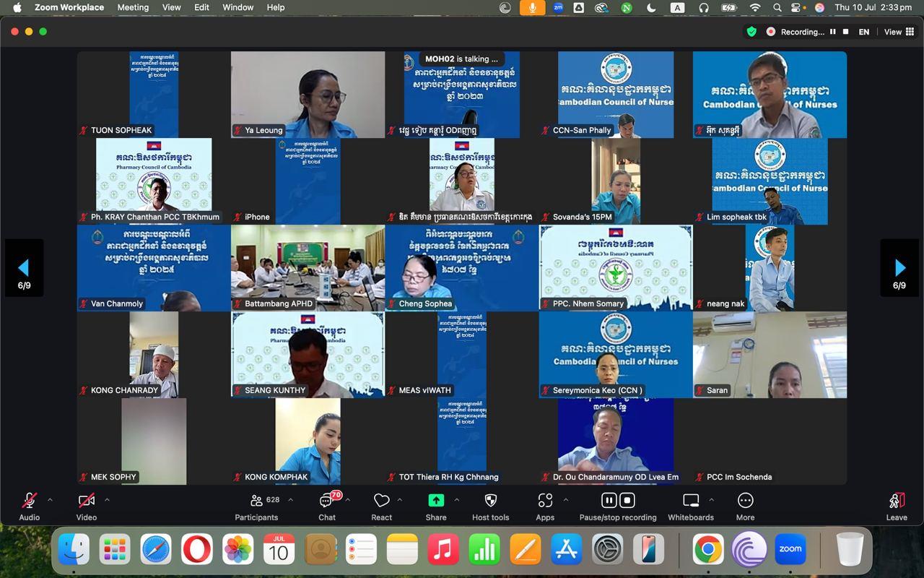
Task: Expand chat options chevron
Action: (x=347, y=500)
